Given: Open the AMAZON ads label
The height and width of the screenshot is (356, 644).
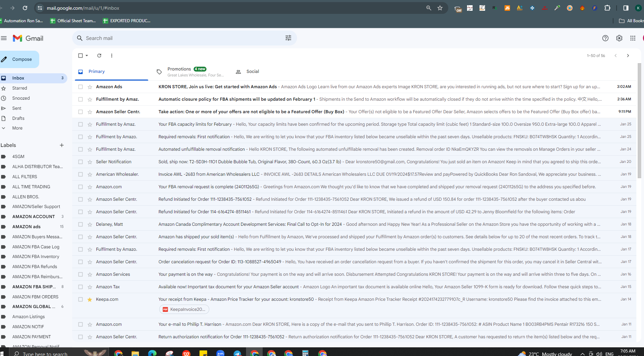Looking at the screenshot, I should click(x=33, y=227).
